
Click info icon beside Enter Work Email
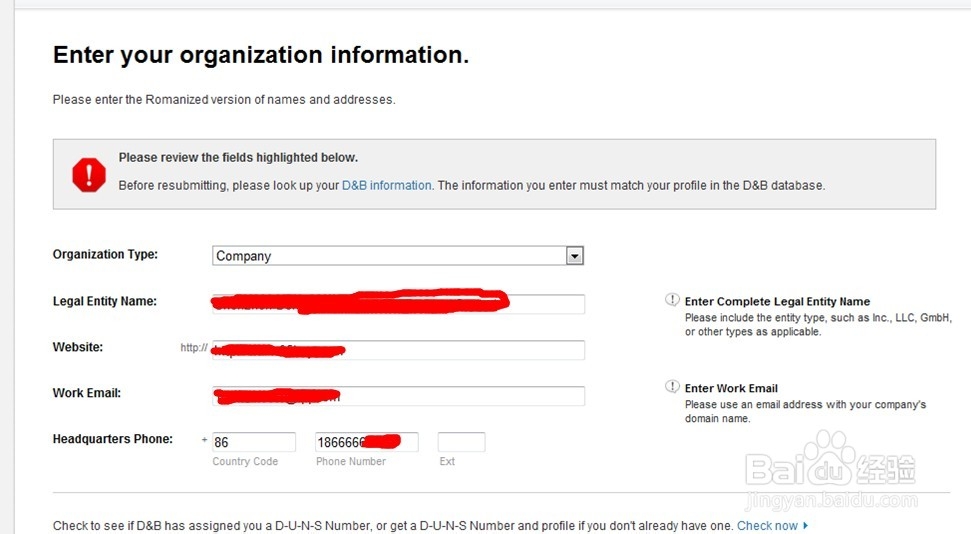pos(672,387)
